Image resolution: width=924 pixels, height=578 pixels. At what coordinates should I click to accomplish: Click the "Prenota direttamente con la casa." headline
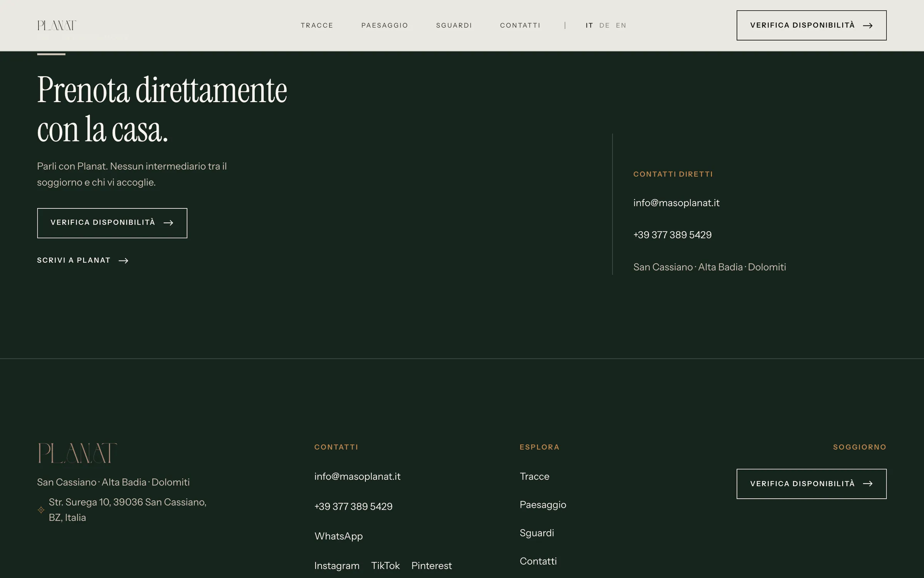162,109
